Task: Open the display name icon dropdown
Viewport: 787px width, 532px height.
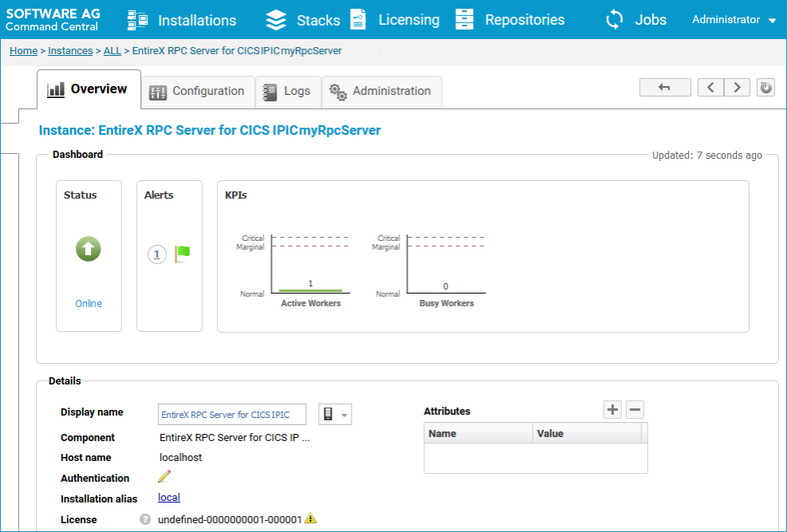Action: tap(335, 415)
